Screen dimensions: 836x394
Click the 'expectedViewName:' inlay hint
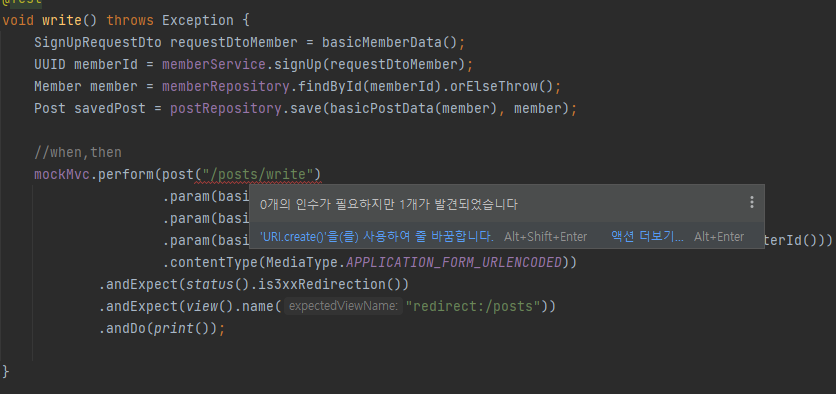click(x=344, y=306)
